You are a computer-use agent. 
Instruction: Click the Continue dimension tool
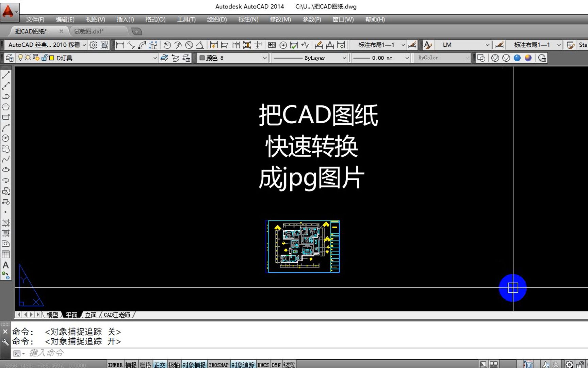pos(236,45)
